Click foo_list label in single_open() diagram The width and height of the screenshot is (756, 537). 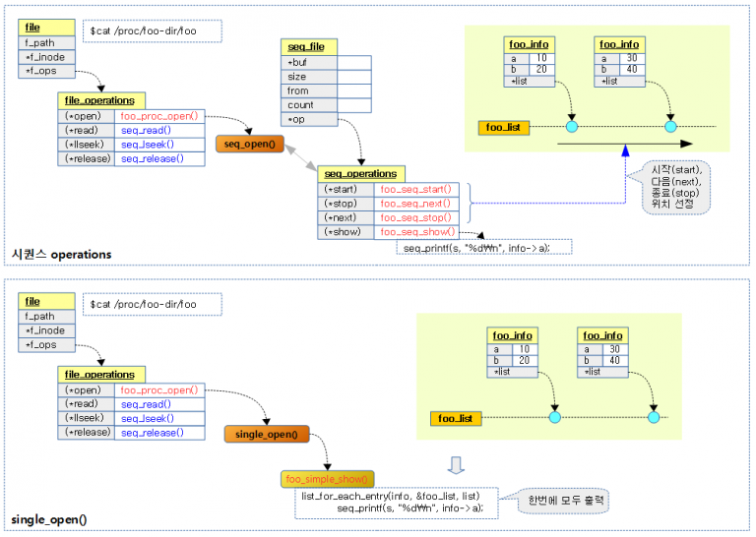(x=456, y=419)
